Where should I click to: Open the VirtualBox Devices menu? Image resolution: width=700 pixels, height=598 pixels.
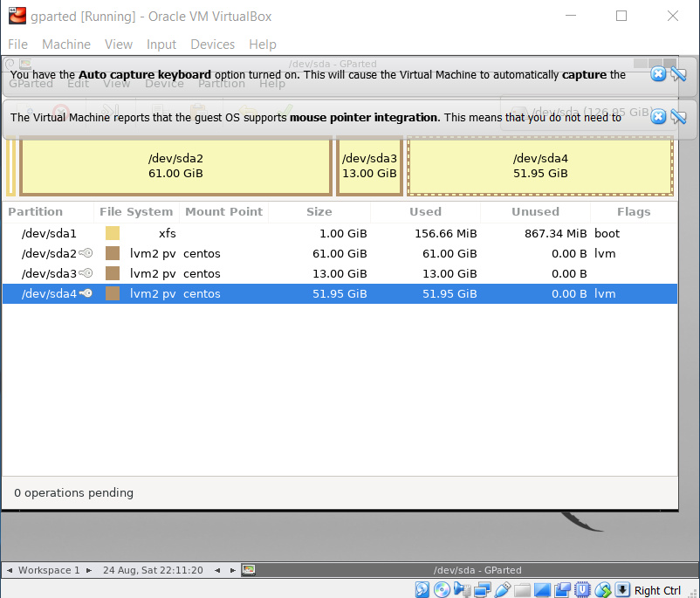point(212,45)
